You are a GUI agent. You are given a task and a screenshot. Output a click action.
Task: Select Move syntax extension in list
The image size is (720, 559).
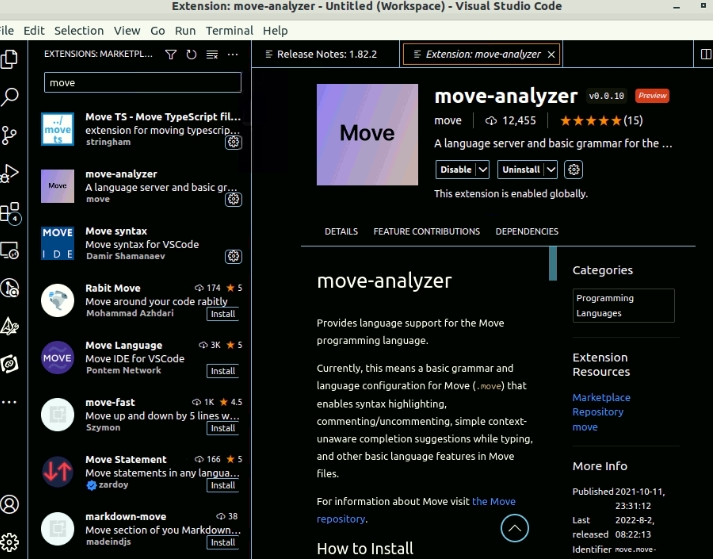(x=140, y=243)
